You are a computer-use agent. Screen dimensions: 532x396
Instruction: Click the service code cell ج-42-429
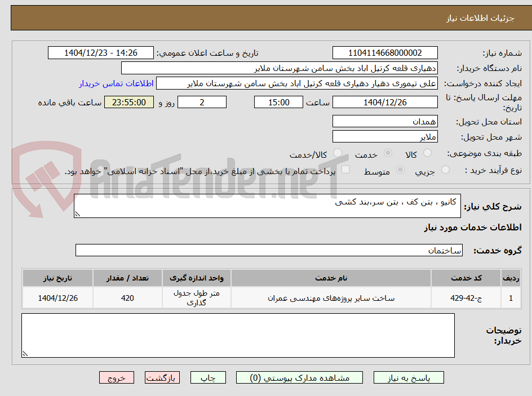tap(466, 298)
